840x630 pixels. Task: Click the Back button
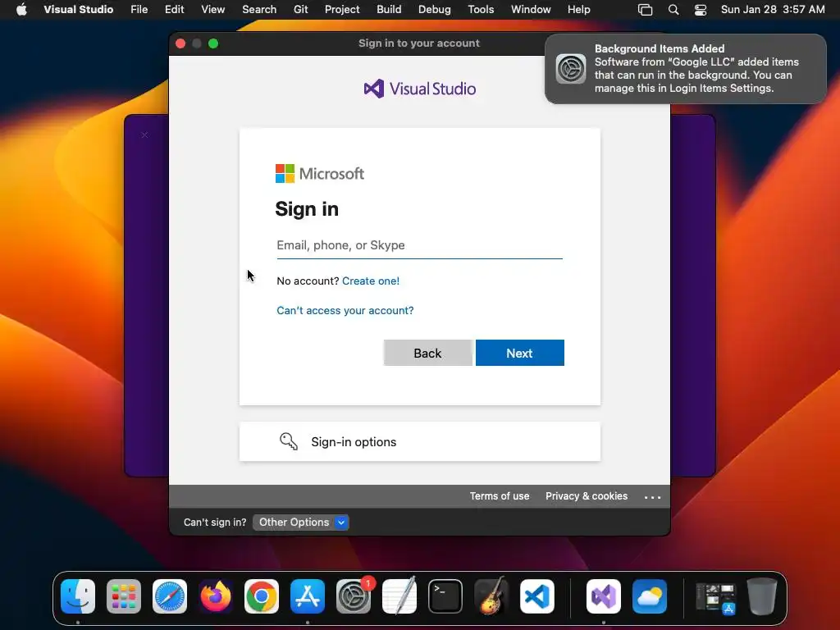pyautogui.click(x=427, y=353)
